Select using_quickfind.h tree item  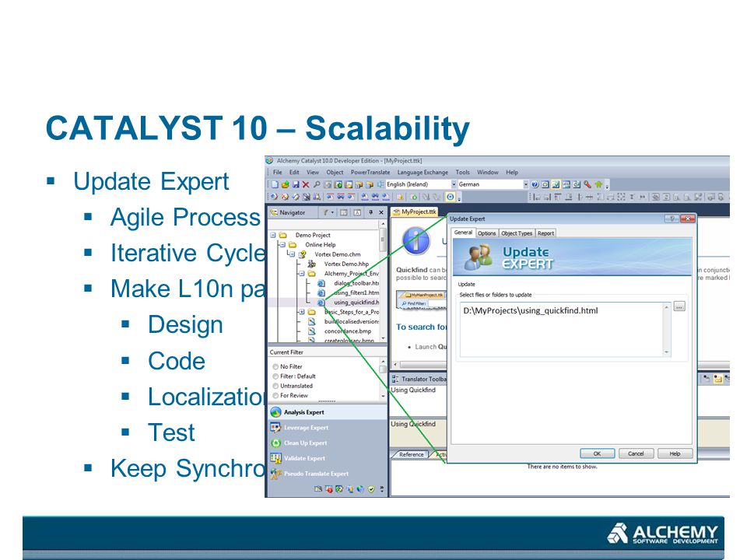(x=356, y=303)
